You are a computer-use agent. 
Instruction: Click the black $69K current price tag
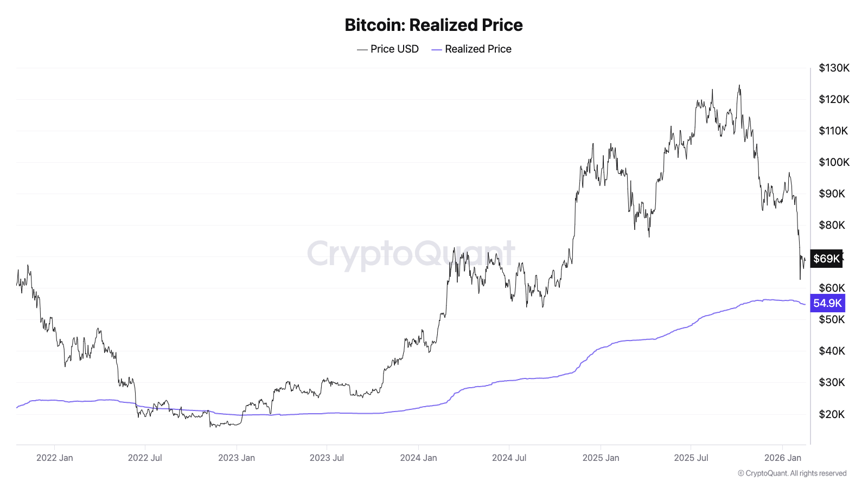point(826,259)
